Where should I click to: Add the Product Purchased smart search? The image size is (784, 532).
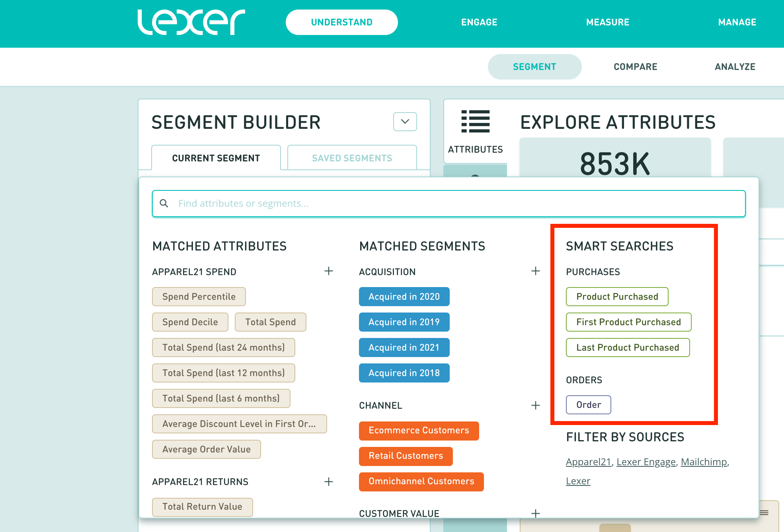[x=617, y=297]
